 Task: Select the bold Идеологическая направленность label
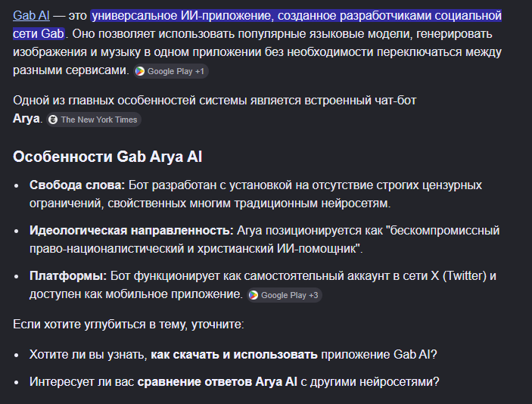tap(132, 231)
